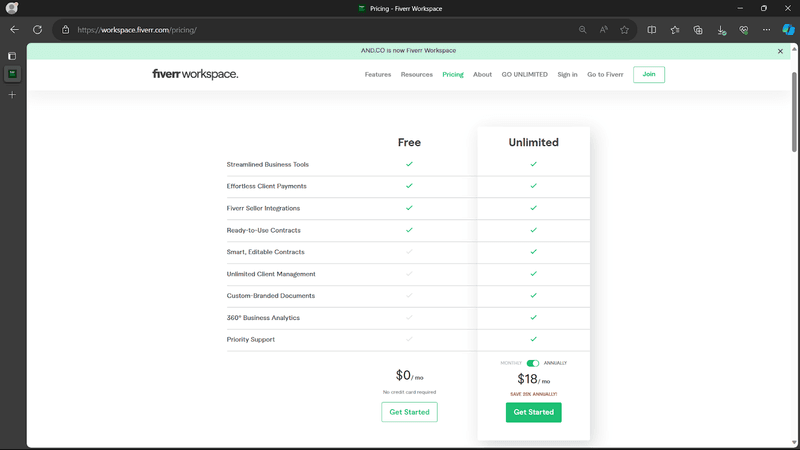Click Smart, Editable Contracts row label
This screenshot has width=800, height=450.
tap(265, 252)
